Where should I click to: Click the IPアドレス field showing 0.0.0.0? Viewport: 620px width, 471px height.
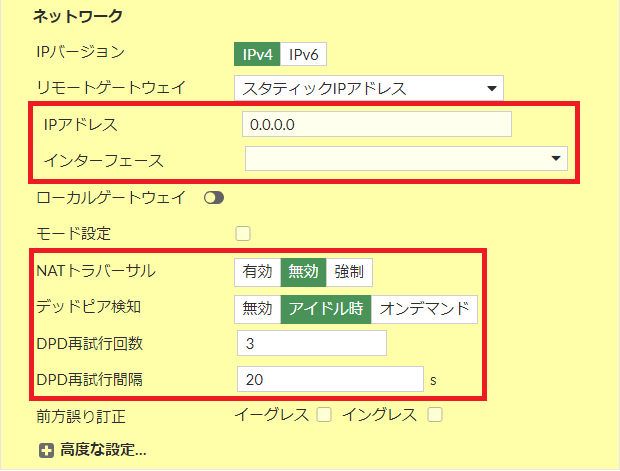(x=377, y=124)
